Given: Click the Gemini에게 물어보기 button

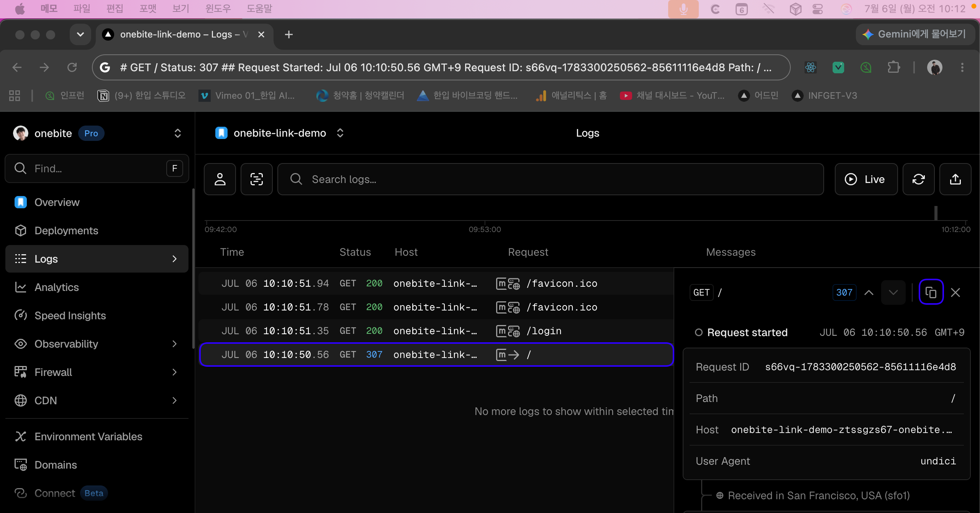Looking at the screenshot, I should (915, 34).
